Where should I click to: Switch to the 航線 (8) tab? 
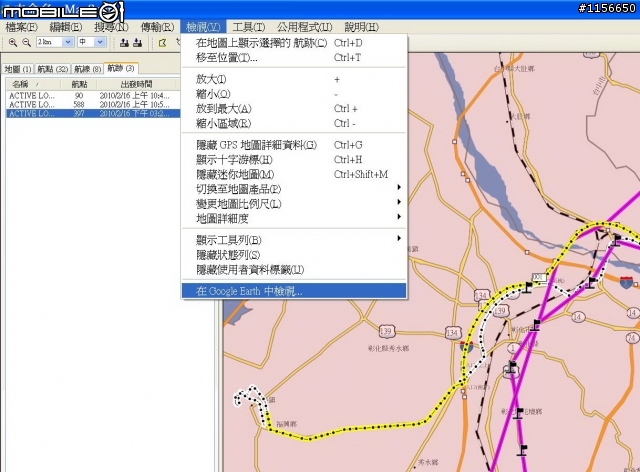(87, 69)
